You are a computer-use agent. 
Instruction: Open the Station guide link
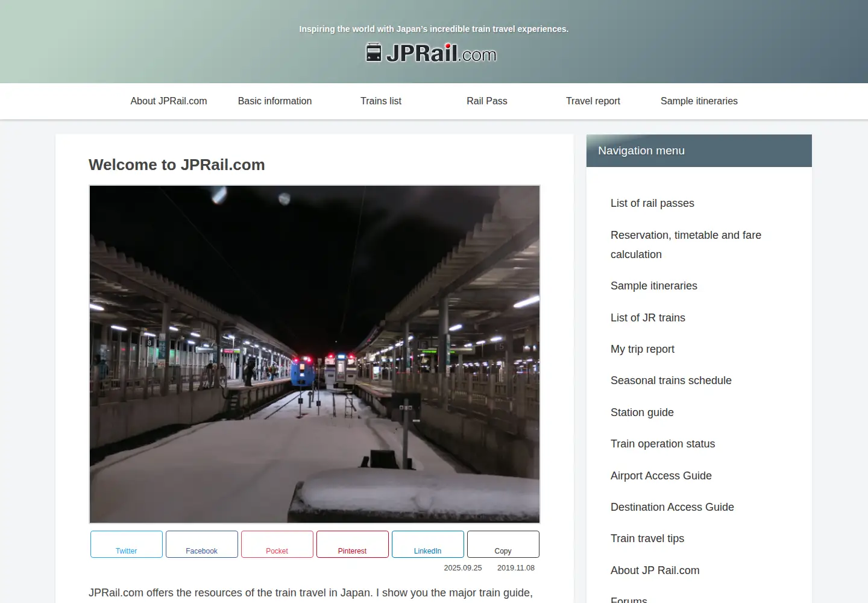[642, 412]
